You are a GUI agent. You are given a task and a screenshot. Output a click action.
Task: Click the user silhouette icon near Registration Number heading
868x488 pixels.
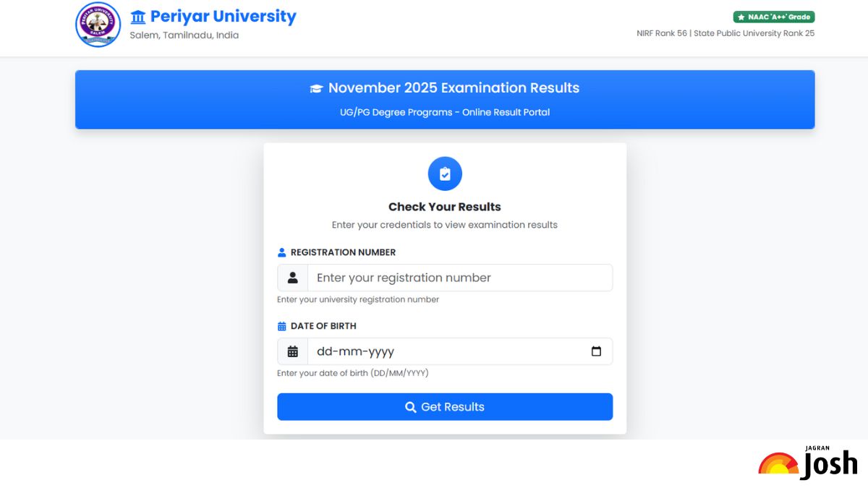click(x=282, y=252)
